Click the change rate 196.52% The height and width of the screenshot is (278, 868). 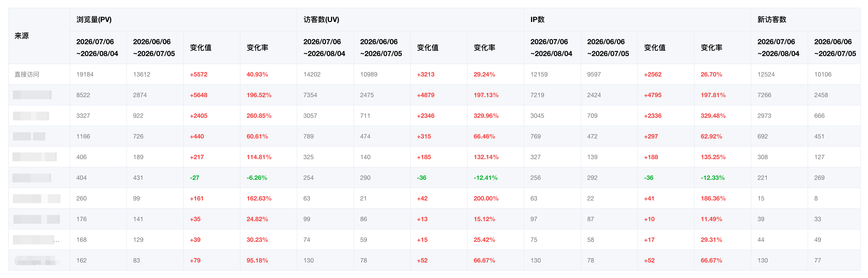(259, 95)
